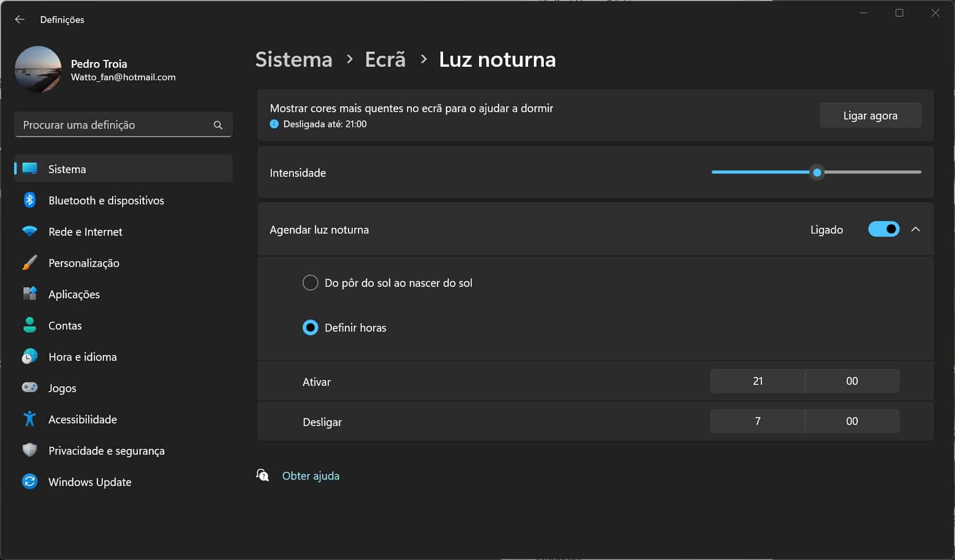Click the Personalização paintbrush icon

click(x=30, y=263)
